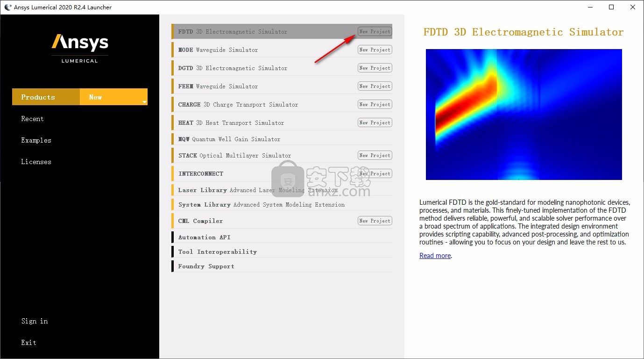Click the FDTD simulation preview image
This screenshot has width=644, height=359.
click(x=524, y=114)
